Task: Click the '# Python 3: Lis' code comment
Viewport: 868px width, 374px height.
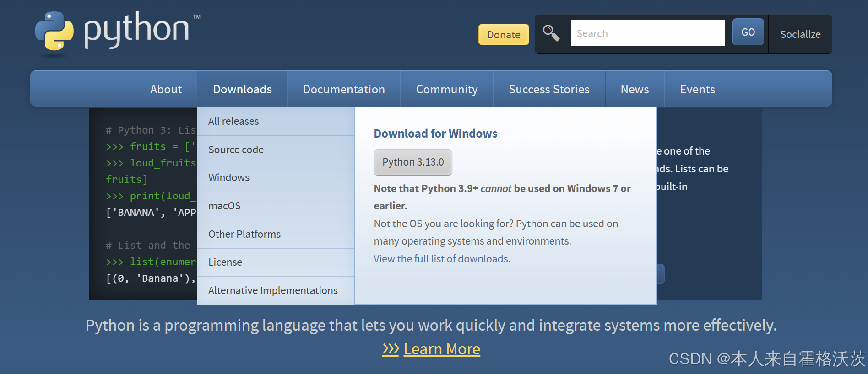Action: coord(151,130)
